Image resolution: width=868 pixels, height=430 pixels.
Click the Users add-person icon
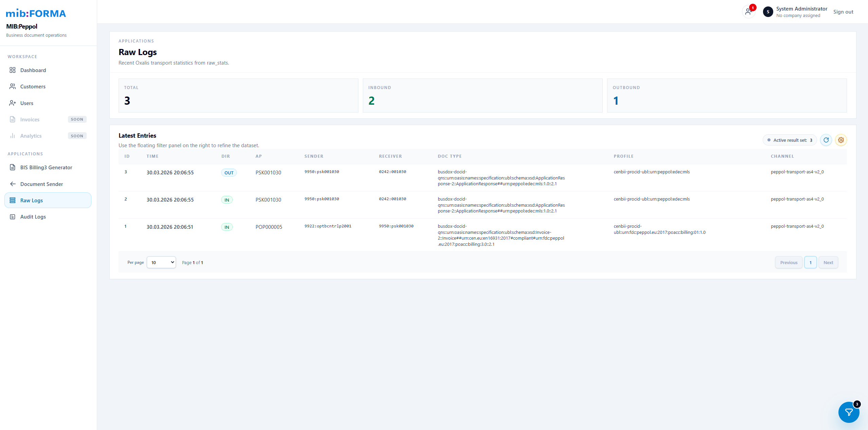tap(13, 103)
